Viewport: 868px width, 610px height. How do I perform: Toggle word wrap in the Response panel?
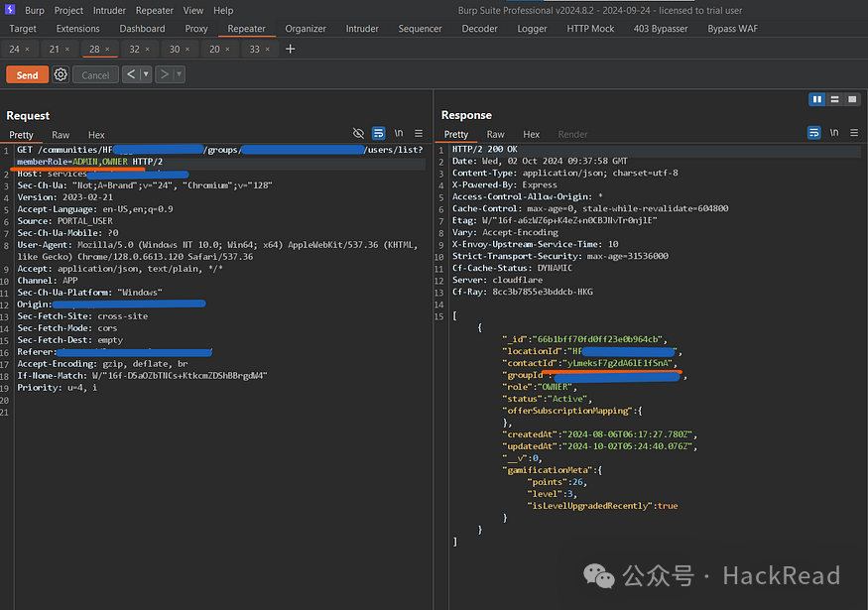pos(814,133)
